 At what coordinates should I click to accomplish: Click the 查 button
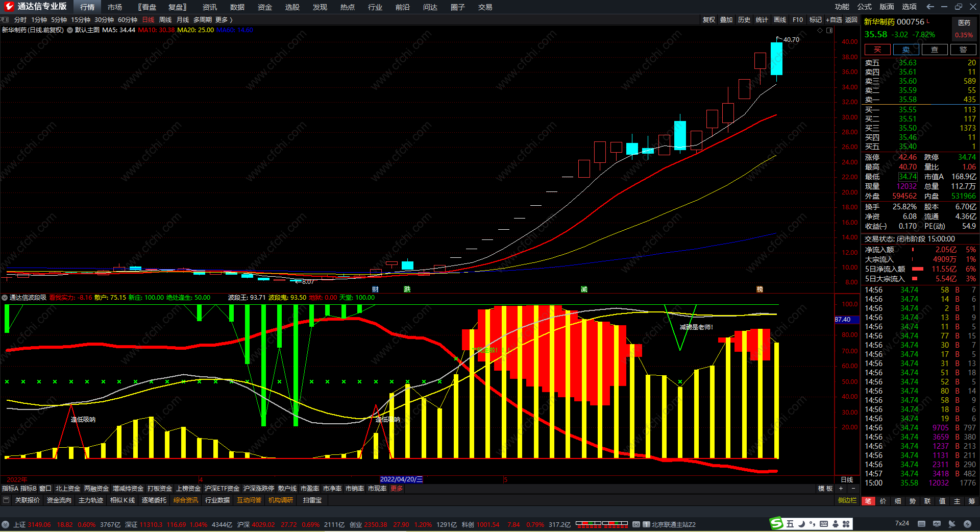point(935,50)
